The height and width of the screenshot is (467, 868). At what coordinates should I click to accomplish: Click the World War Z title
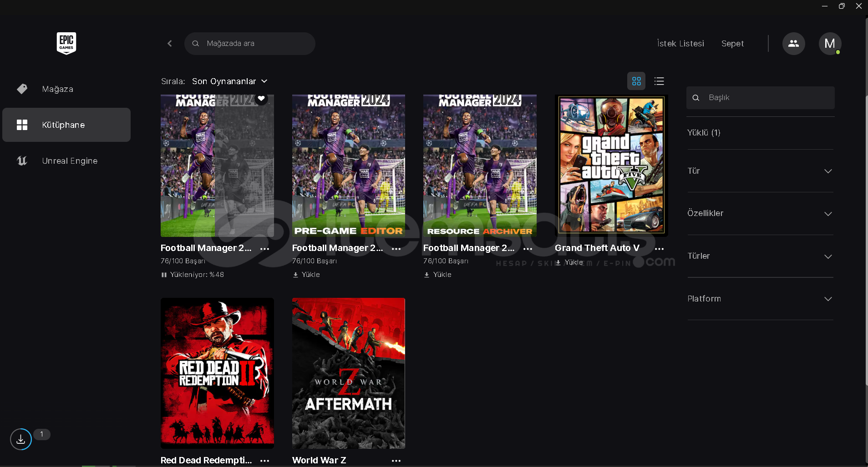pyautogui.click(x=319, y=460)
